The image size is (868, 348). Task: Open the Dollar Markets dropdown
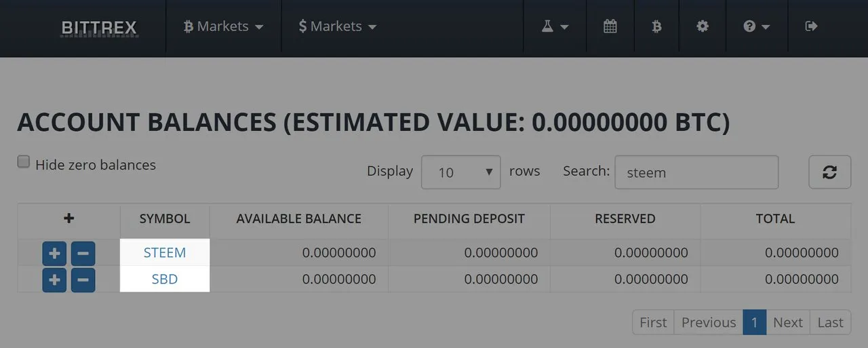337,26
